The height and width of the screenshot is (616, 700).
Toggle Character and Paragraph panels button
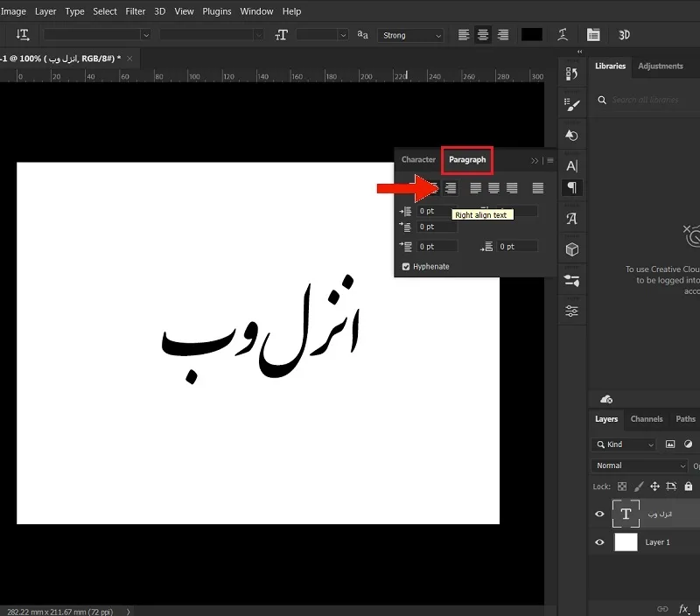pyautogui.click(x=593, y=35)
